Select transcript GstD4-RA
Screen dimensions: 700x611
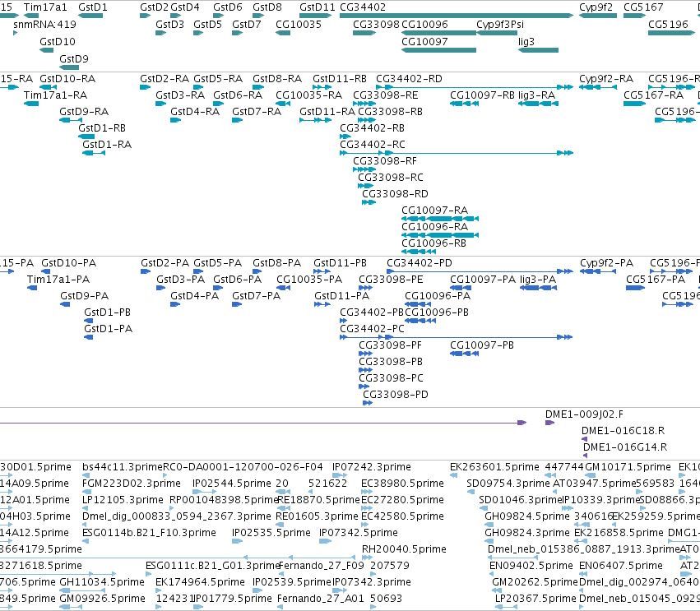[175, 120]
